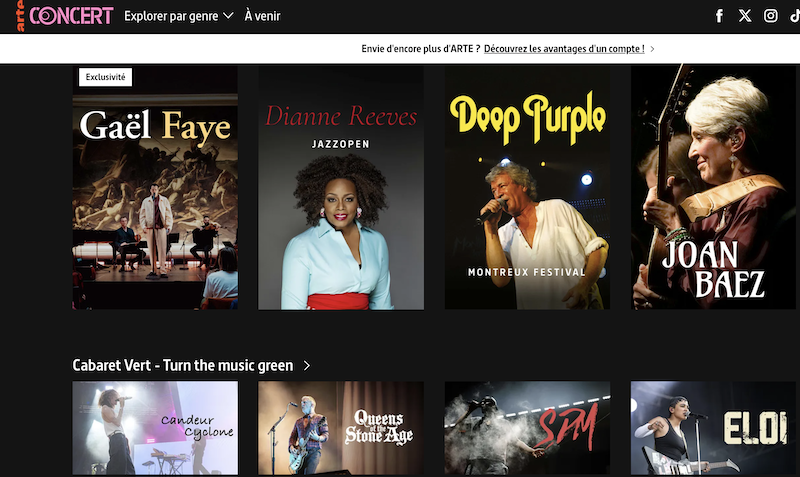
Task: Open the Deep Purple Montreux Festival poster
Action: click(x=527, y=187)
